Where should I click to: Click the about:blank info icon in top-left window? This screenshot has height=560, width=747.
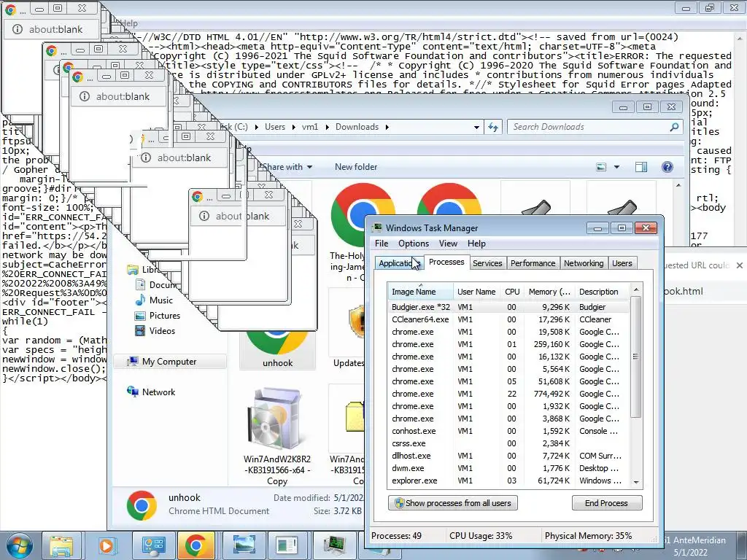point(18,29)
